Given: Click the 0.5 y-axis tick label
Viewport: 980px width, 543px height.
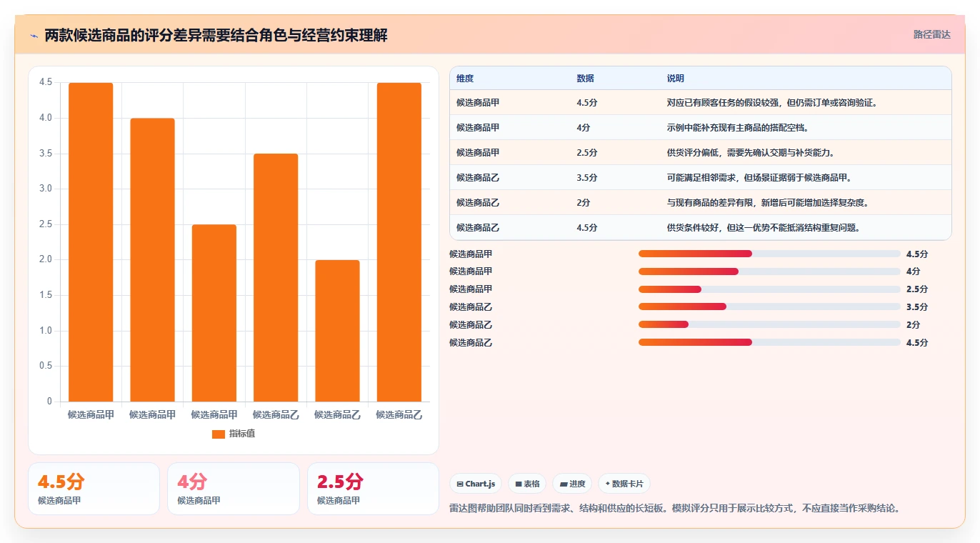Looking at the screenshot, I should (46, 366).
